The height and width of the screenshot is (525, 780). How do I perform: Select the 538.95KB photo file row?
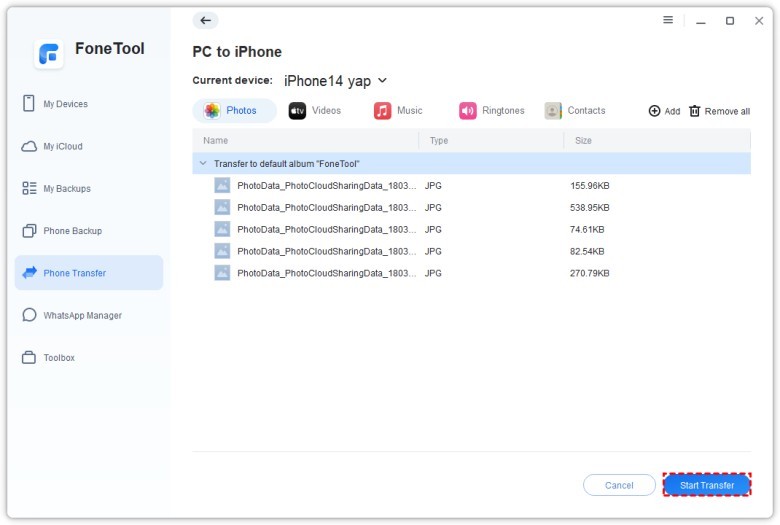[x=400, y=207]
